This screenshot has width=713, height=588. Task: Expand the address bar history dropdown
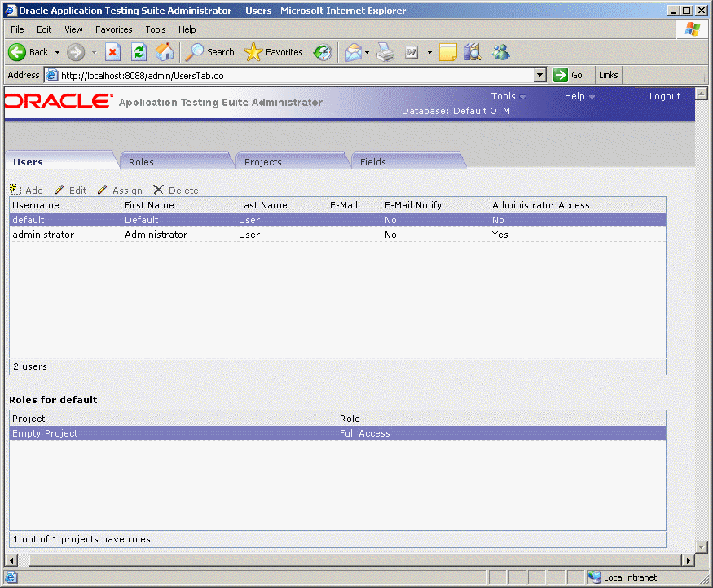(x=539, y=74)
